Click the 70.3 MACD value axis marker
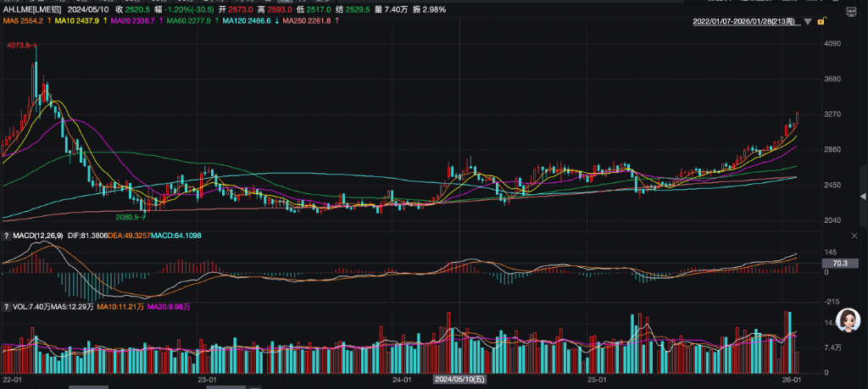868x389 pixels. [841, 264]
